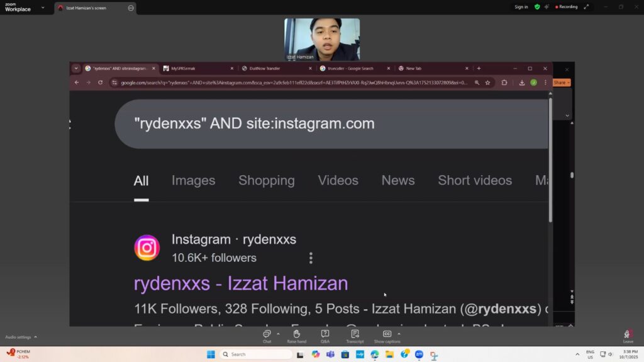Screen dimensions: 644x362
Task: Leave the Zoom meeting
Action: [628, 336]
